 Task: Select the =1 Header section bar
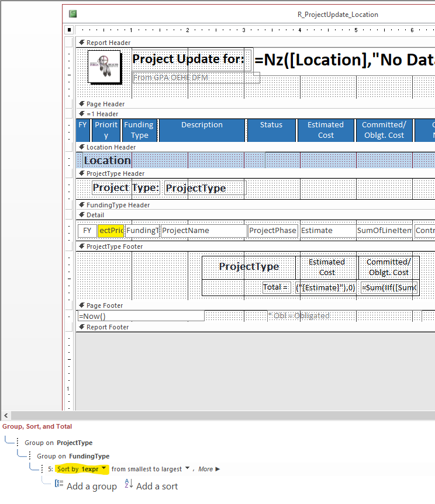(x=256, y=114)
